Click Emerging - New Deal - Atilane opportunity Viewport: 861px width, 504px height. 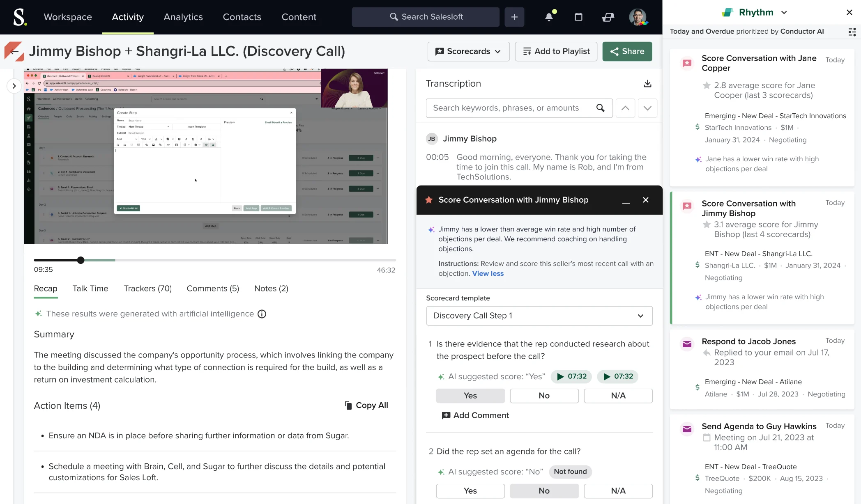[753, 382]
